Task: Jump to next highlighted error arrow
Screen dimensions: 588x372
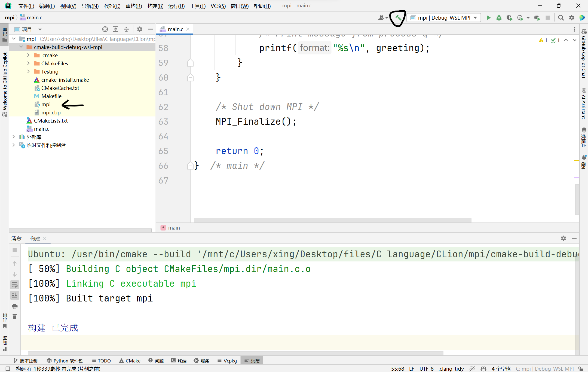Action: (575, 40)
